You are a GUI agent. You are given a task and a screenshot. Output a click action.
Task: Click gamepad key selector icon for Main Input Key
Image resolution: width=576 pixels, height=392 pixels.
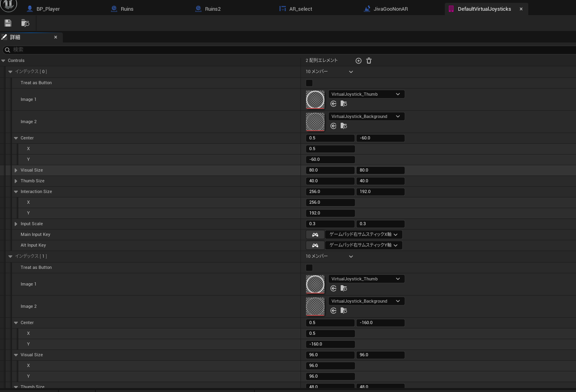(315, 235)
